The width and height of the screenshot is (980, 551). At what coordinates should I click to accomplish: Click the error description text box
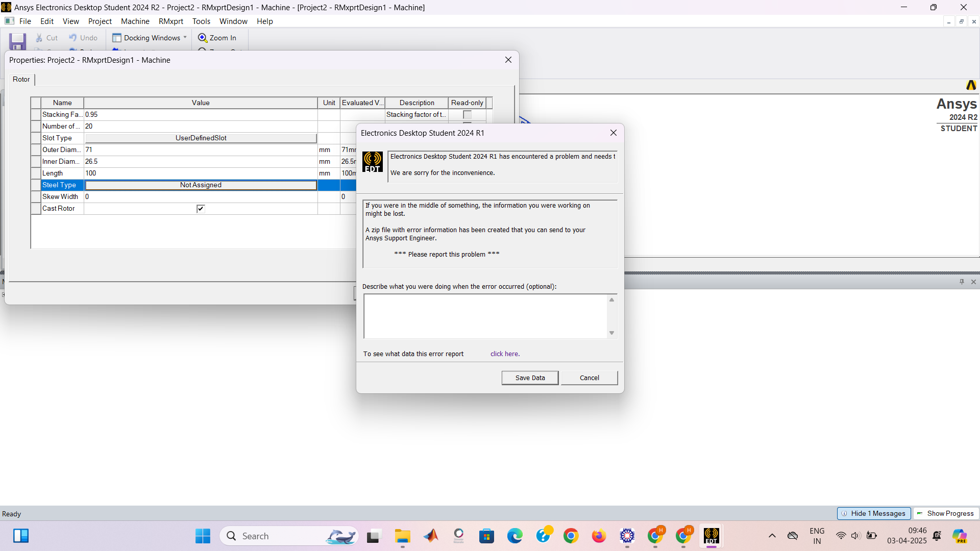point(485,316)
